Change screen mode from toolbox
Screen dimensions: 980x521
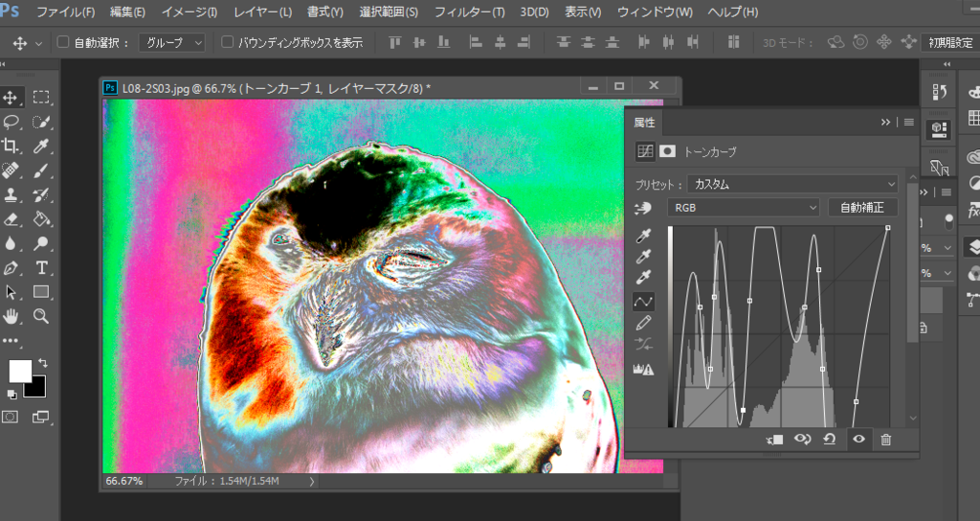(x=40, y=417)
